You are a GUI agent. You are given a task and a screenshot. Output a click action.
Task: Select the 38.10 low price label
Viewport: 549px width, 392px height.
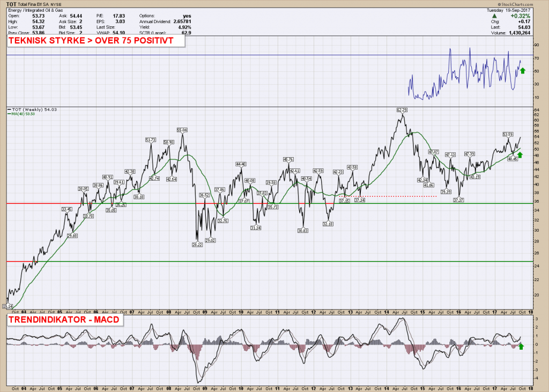[x=139, y=197]
